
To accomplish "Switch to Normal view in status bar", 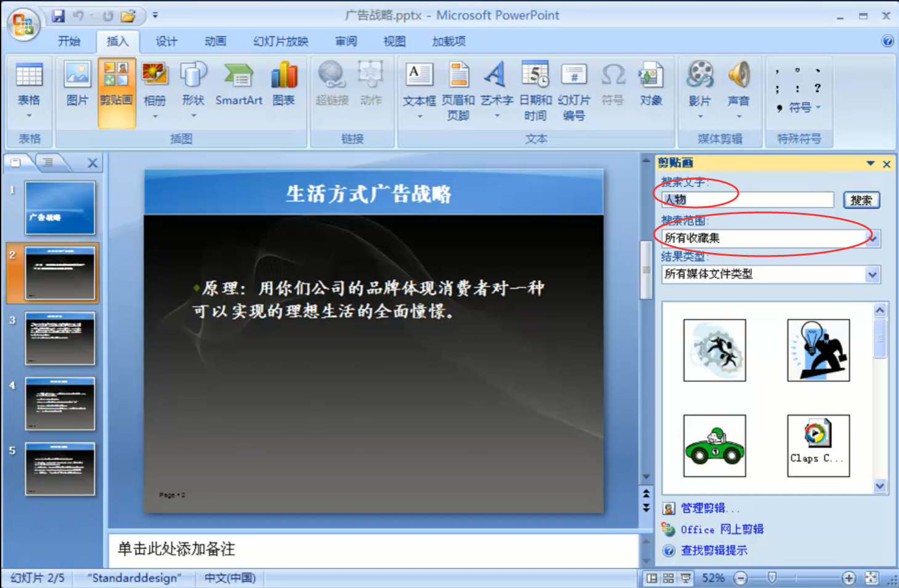I will (x=651, y=578).
